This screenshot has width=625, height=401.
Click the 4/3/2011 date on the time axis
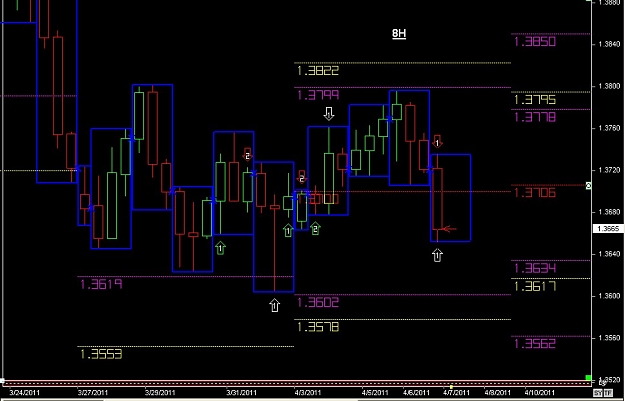(308, 393)
